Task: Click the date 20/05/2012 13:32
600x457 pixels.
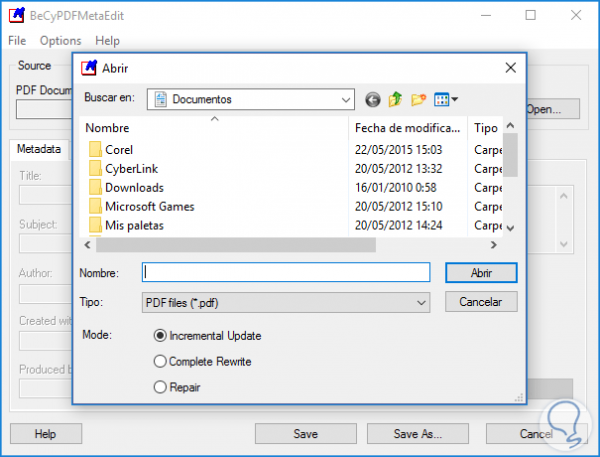Action: pos(398,168)
